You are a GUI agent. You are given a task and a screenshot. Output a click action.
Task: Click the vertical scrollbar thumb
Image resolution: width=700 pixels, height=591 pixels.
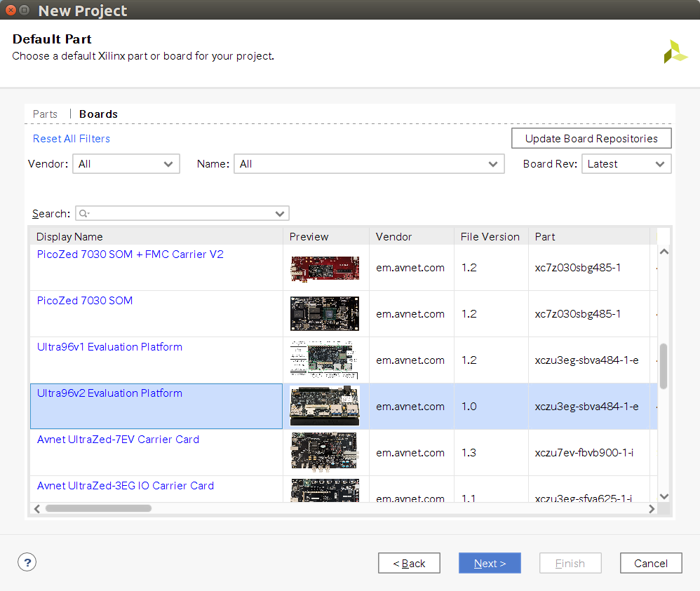point(664,366)
